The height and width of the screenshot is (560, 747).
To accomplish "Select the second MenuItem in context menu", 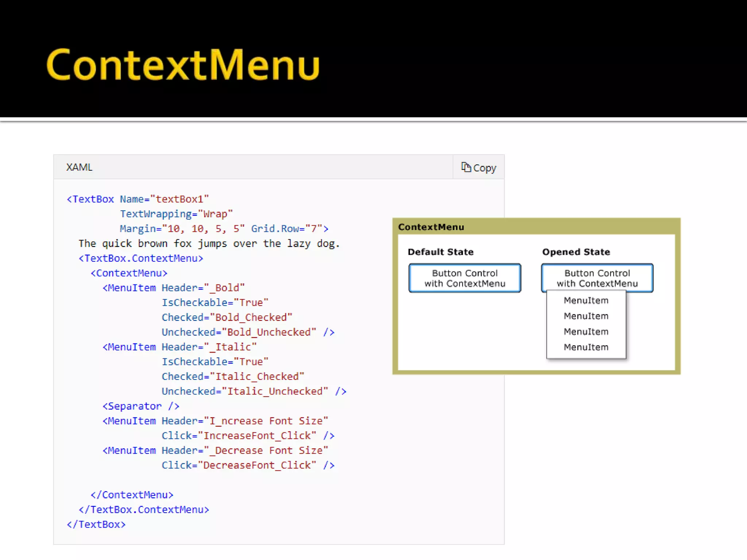I will pyautogui.click(x=586, y=316).
